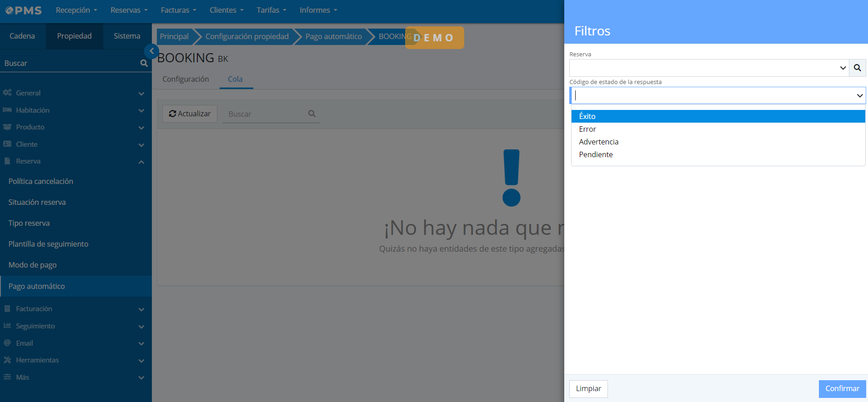Choose Error in the status options
This screenshot has height=402, width=868.
tap(587, 129)
